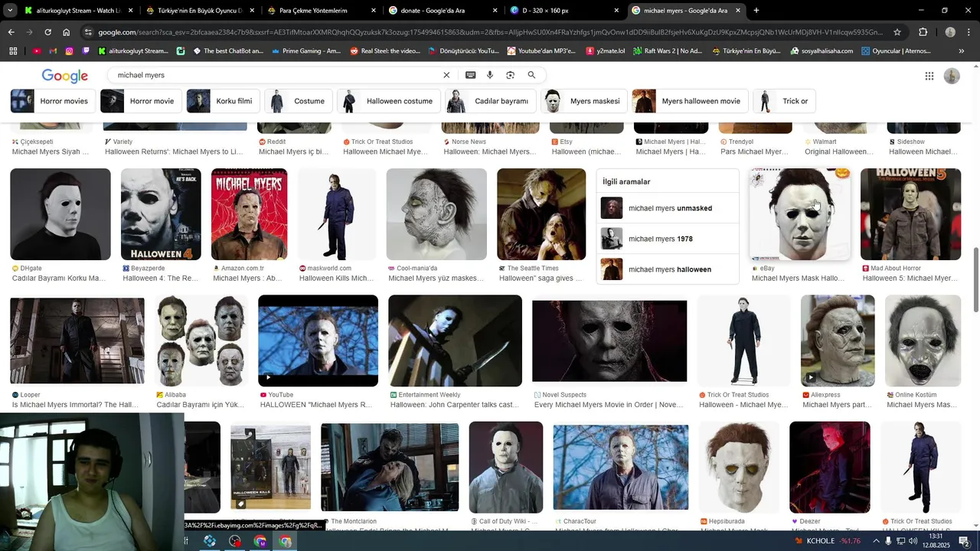Open Chrome three-dot menu
This screenshot has width=980, height=551.
969,32
